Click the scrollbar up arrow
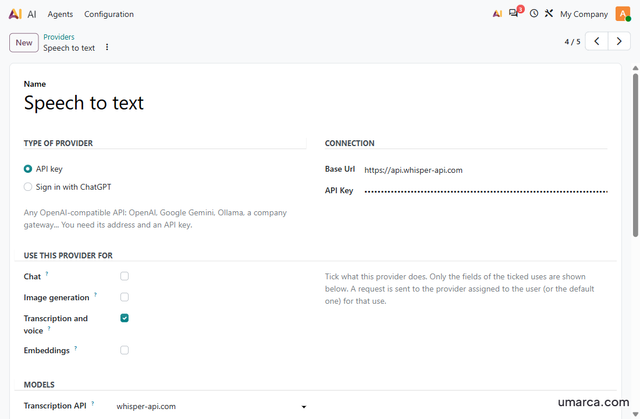Image resolution: width=640 pixels, height=419 pixels. point(636,68)
